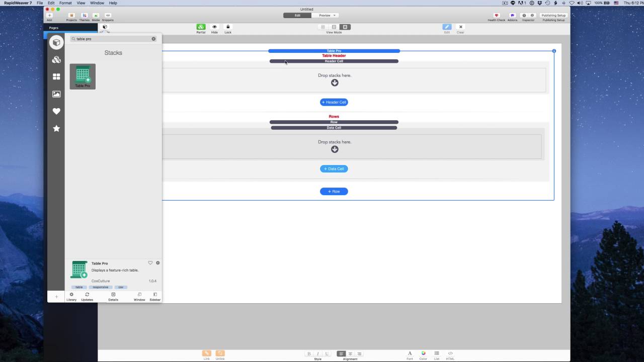Toggle Hide eye icon in toolbar
The image size is (644, 362).
(x=214, y=27)
